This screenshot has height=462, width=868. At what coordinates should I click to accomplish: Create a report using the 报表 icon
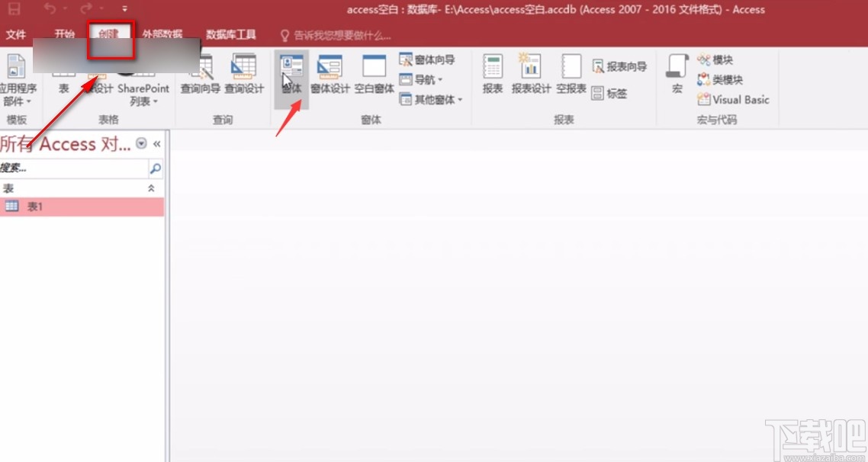coord(492,74)
